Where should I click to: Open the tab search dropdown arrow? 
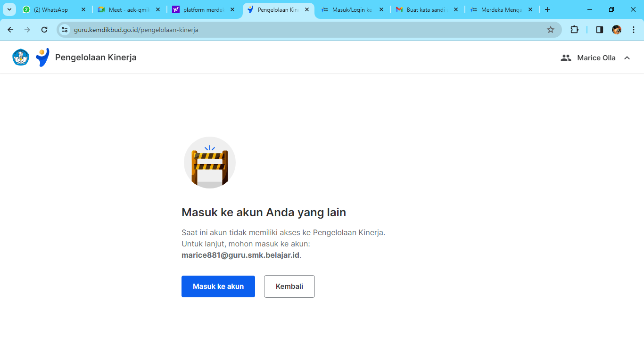(9, 9)
